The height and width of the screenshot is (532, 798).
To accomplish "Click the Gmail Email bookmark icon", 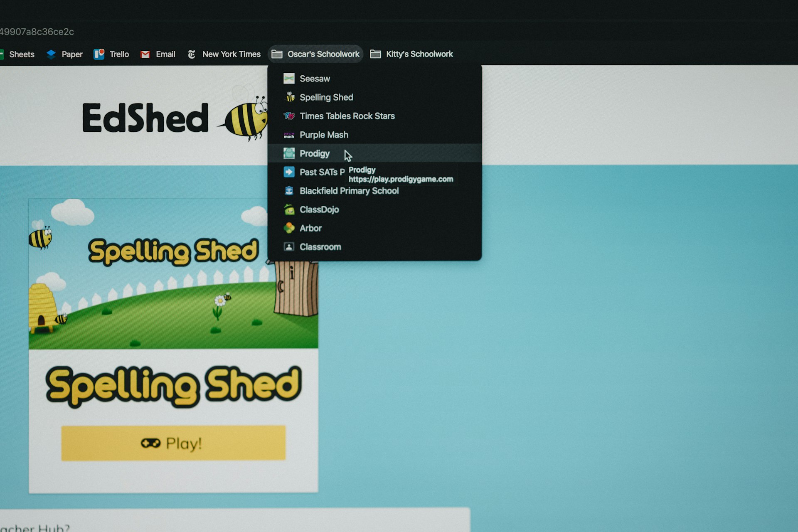I will click(x=145, y=54).
